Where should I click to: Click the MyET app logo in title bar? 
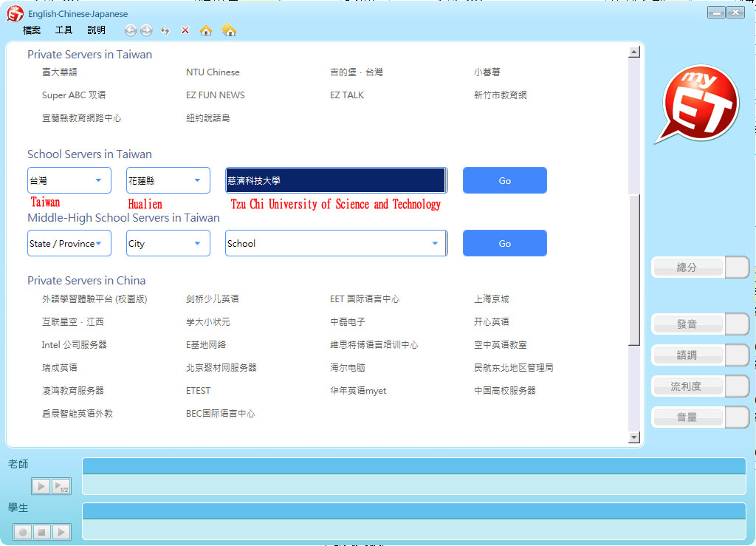(x=15, y=13)
